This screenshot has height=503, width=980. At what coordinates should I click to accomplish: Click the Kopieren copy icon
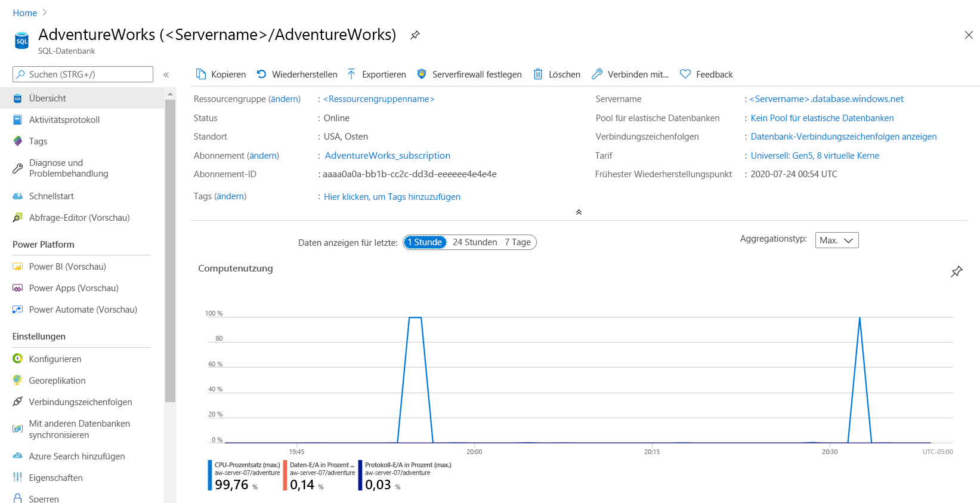point(201,74)
